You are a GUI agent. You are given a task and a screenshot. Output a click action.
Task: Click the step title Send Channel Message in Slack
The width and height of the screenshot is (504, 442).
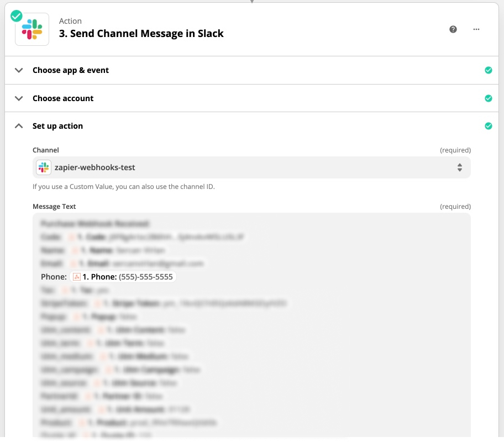pyautogui.click(x=141, y=34)
